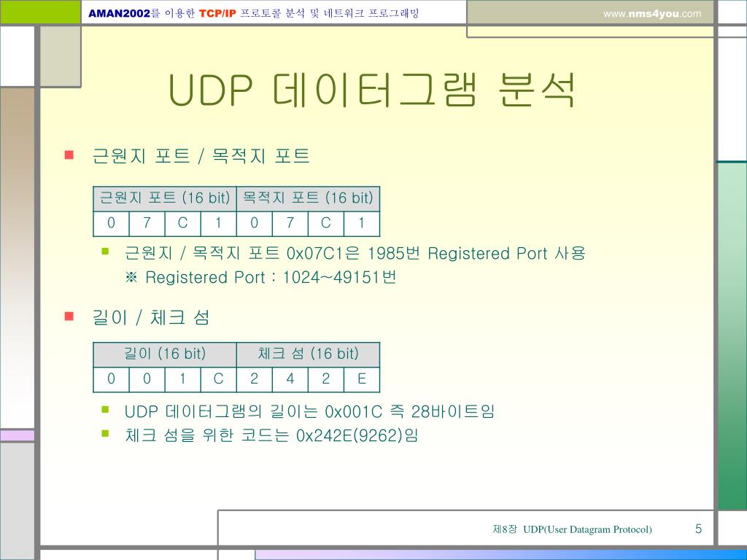This screenshot has height=560, width=747.
Task: Select line "체크 섬을 위한 코드는 0x242E(9262)임"
Action: click(x=271, y=435)
